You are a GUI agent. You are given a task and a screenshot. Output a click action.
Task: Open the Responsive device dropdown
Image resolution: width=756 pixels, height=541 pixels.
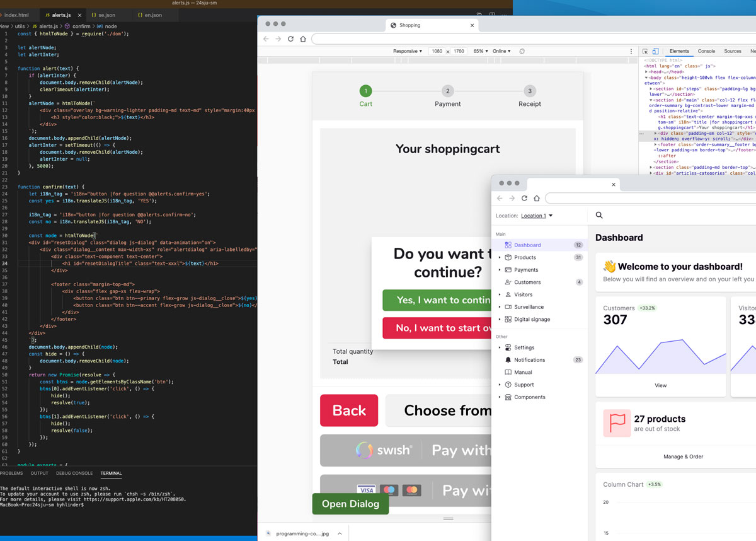pyautogui.click(x=408, y=51)
